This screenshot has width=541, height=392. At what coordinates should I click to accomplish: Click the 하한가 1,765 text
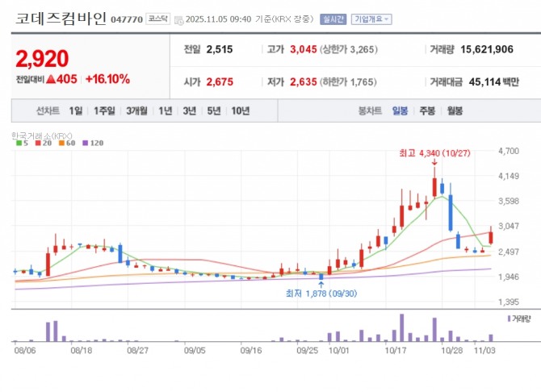click(348, 82)
